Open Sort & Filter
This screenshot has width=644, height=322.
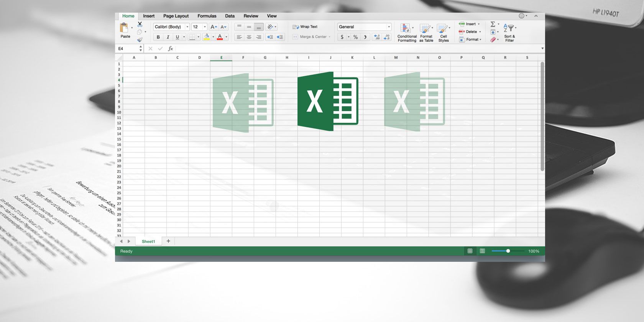[509, 32]
